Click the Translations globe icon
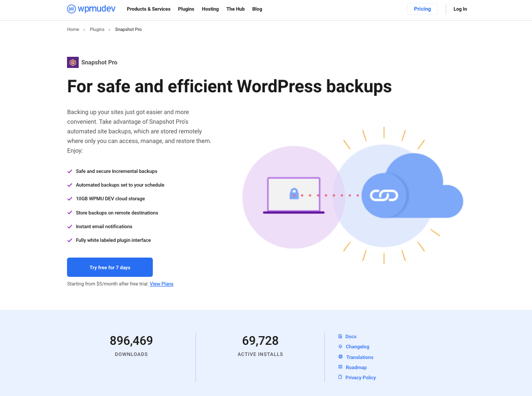This screenshot has width=532, height=396. click(x=340, y=357)
